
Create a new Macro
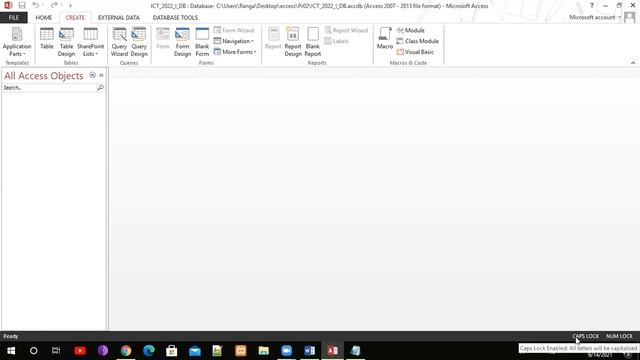click(384, 39)
